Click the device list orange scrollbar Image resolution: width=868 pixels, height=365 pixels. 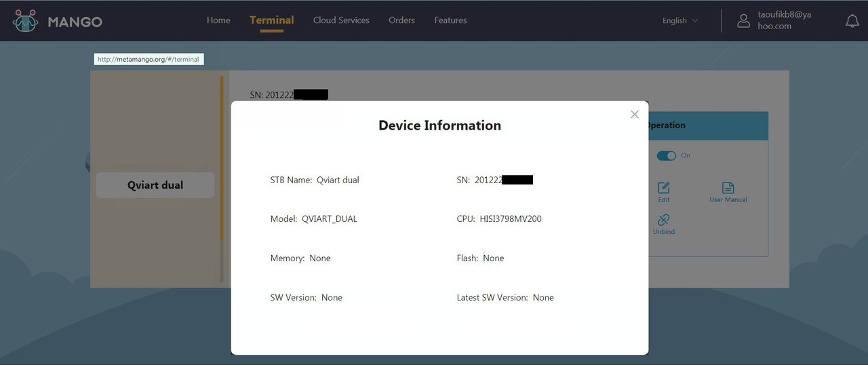point(222,159)
